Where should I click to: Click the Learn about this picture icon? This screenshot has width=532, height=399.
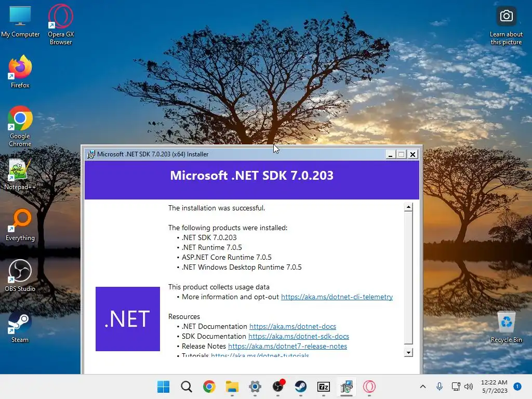[x=506, y=25]
